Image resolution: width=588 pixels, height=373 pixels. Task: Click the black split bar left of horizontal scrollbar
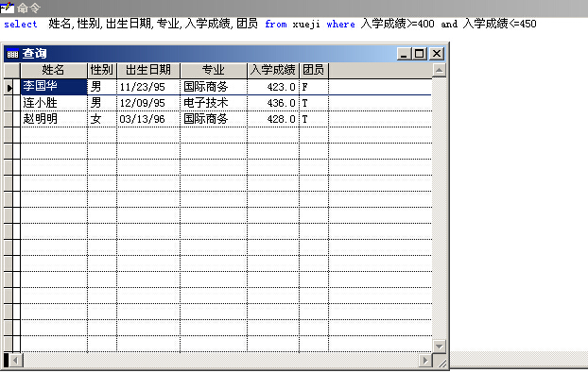[6, 361]
